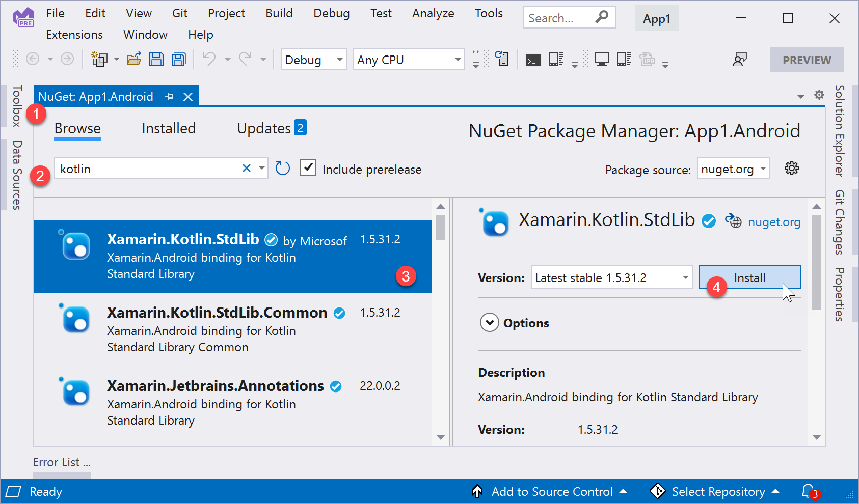Click the Undo arrow icon
The height and width of the screenshot is (504, 859).
click(x=209, y=59)
